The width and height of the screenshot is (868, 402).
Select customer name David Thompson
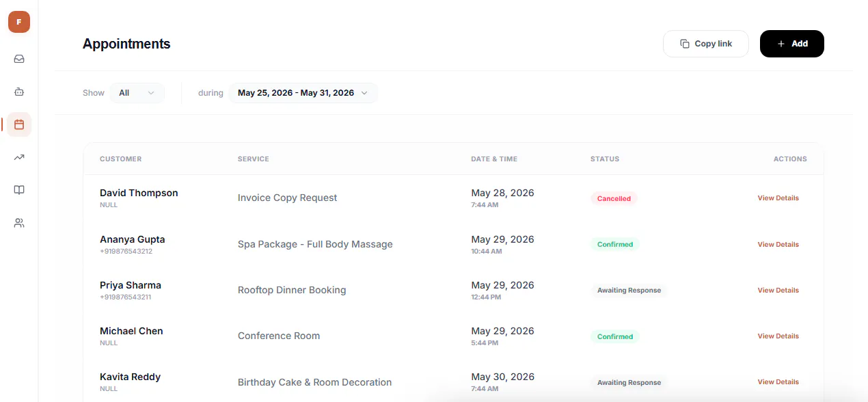(139, 193)
